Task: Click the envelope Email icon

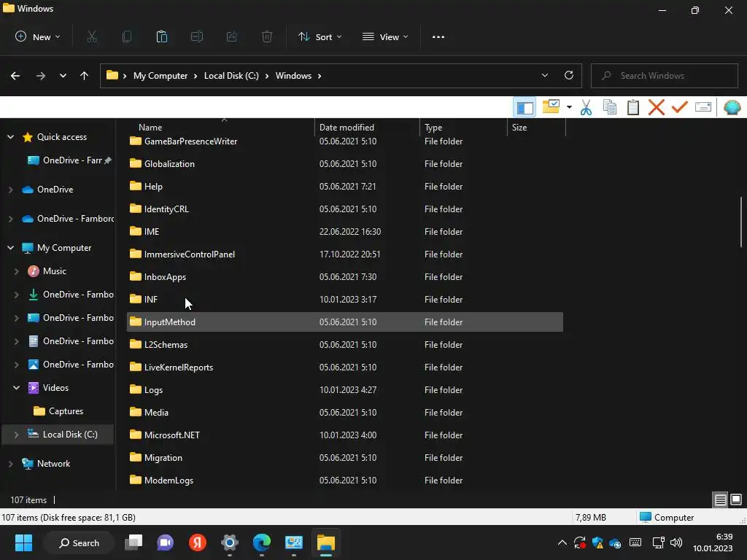Action: (703, 107)
